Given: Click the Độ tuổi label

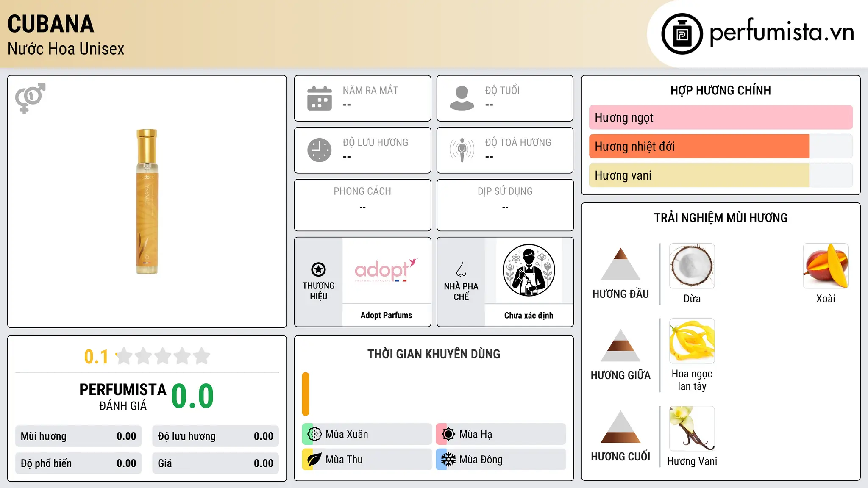Looking at the screenshot, I should pos(502,90).
